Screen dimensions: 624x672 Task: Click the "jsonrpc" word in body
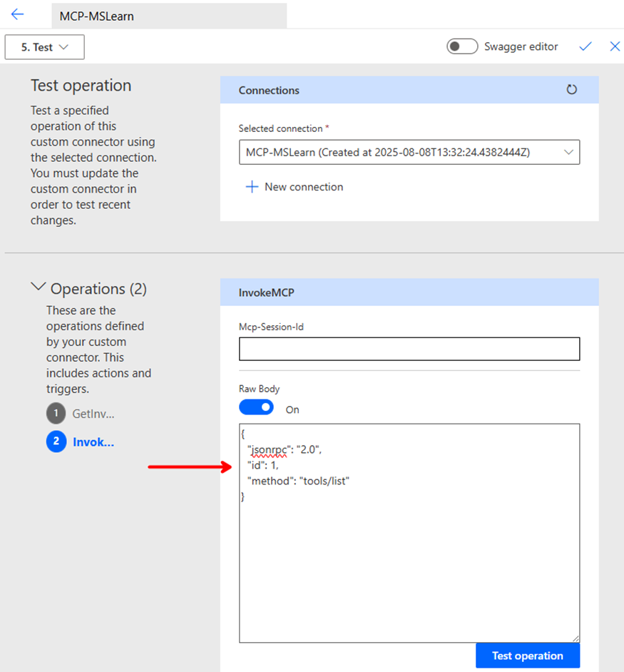tap(269, 449)
